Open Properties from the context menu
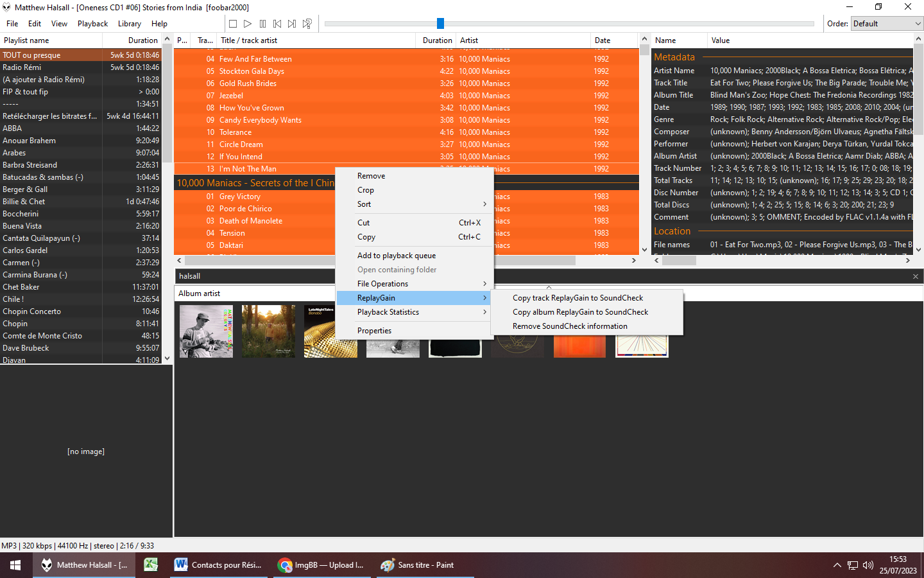 tap(415, 331)
